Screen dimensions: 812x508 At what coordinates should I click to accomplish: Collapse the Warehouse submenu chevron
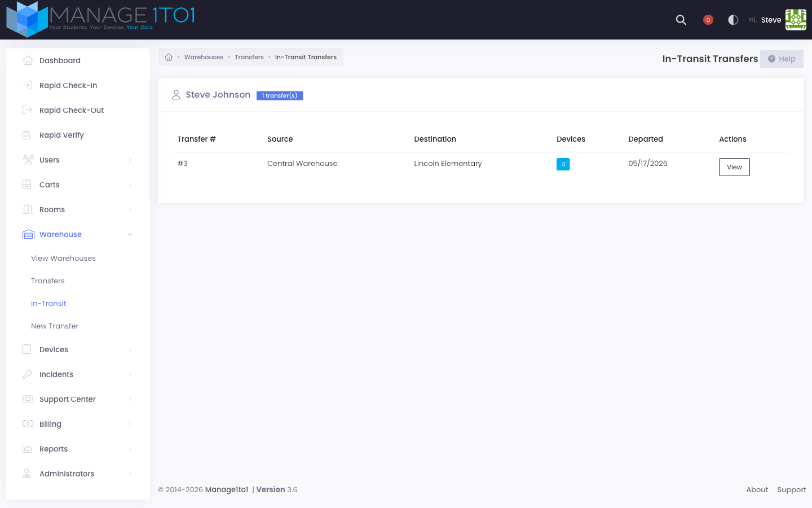click(130, 235)
